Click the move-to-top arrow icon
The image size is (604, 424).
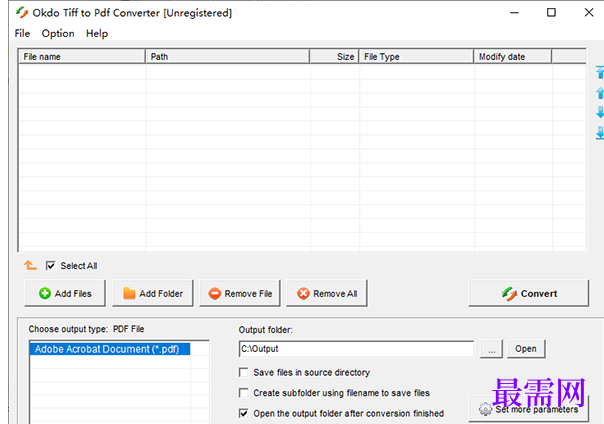(600, 72)
